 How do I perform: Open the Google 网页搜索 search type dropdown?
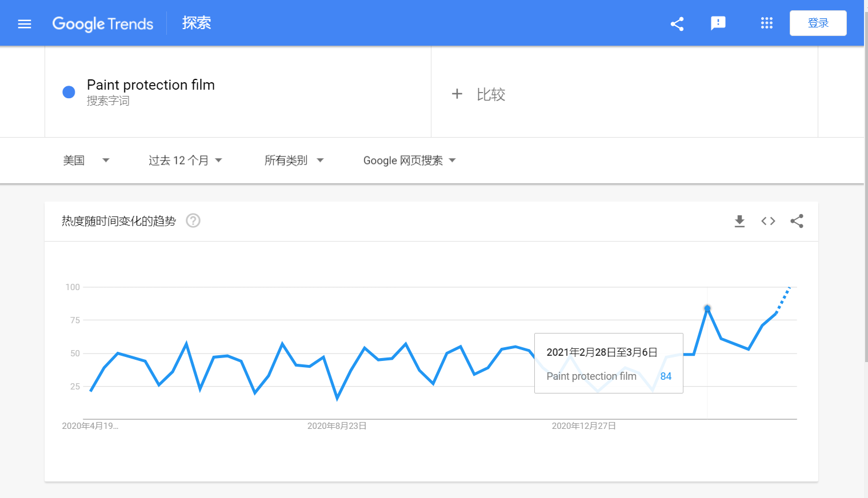click(x=409, y=160)
